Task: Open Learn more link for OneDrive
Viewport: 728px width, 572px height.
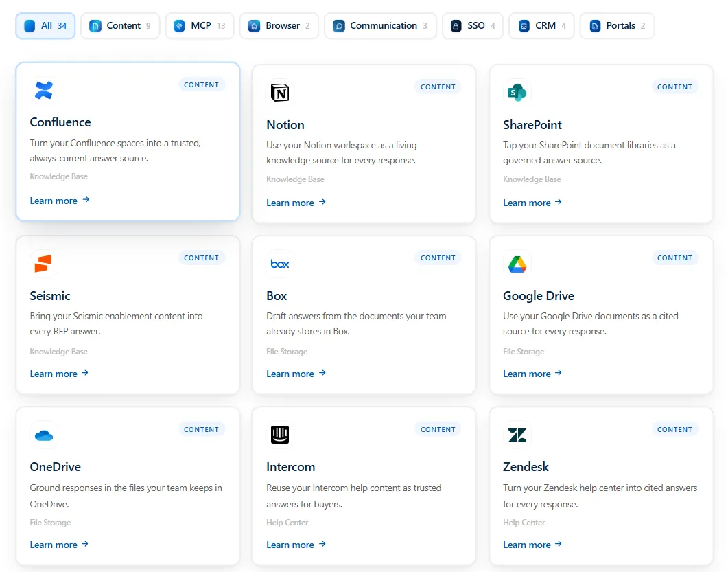Action: (60, 545)
